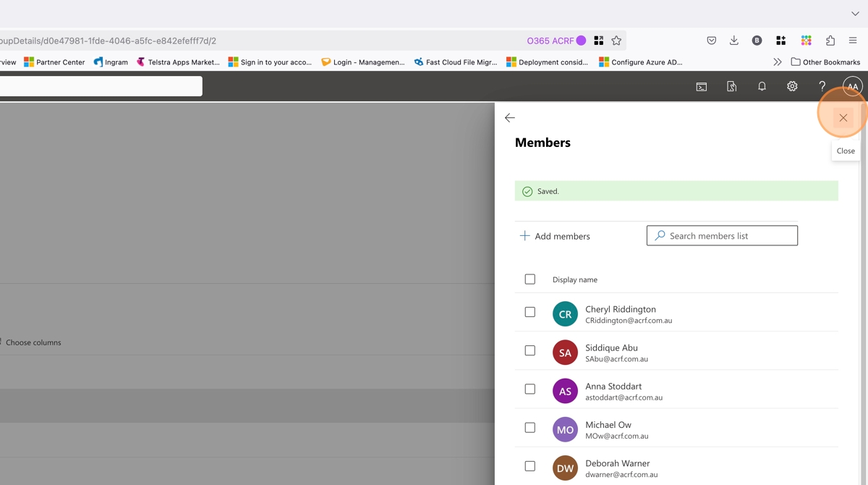Open the help question mark

coord(822,86)
